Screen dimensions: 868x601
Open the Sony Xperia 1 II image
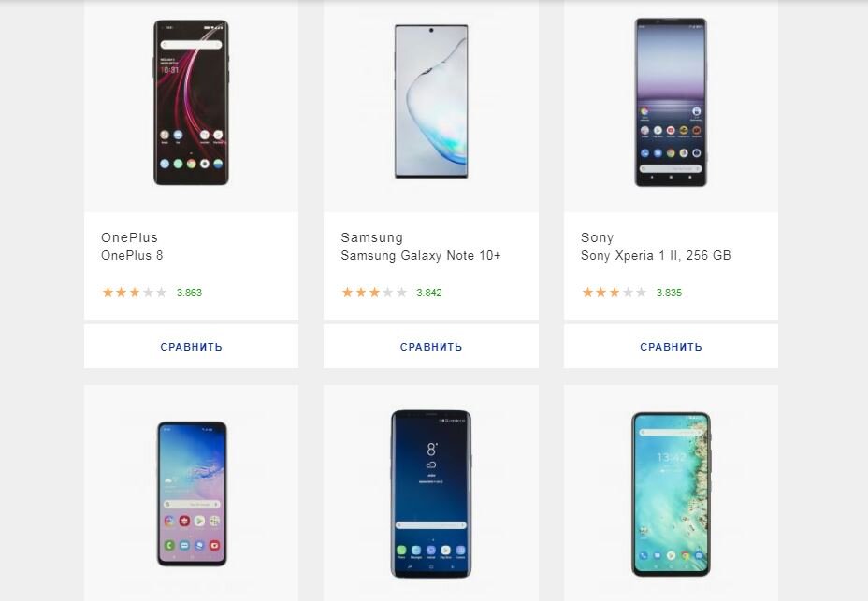tap(671, 103)
